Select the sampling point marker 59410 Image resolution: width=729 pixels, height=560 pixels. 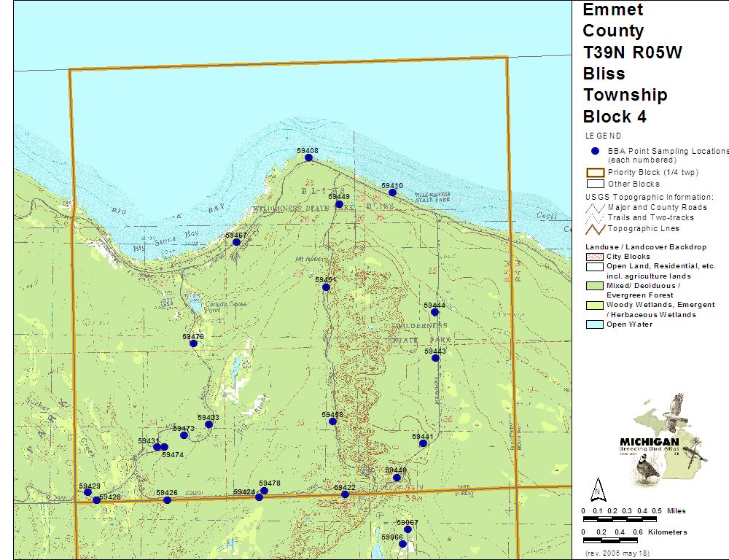[x=391, y=193]
